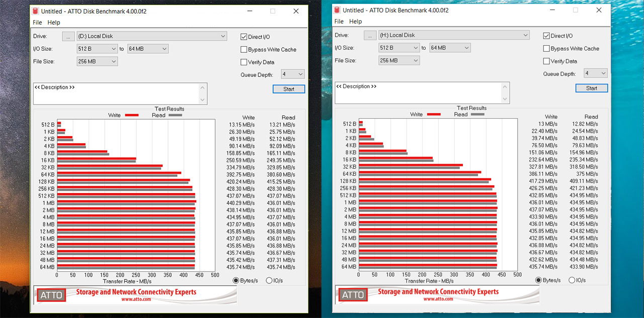The width and height of the screenshot is (644, 318).
Task: Click ATTO app icon in right window title bar
Action: (x=337, y=10)
